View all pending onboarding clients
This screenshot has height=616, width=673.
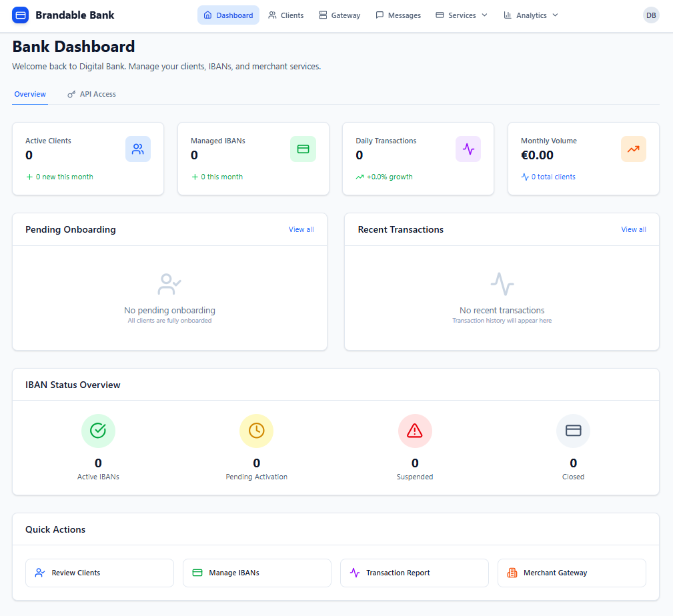pos(301,229)
